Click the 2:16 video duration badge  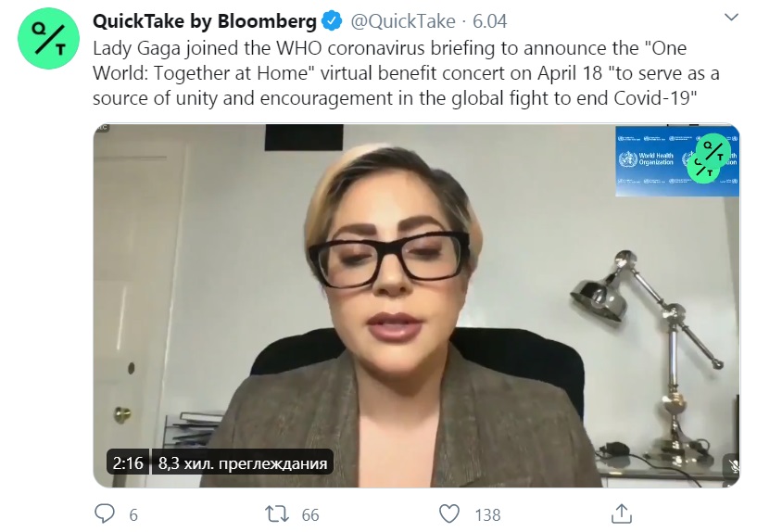[x=127, y=462]
